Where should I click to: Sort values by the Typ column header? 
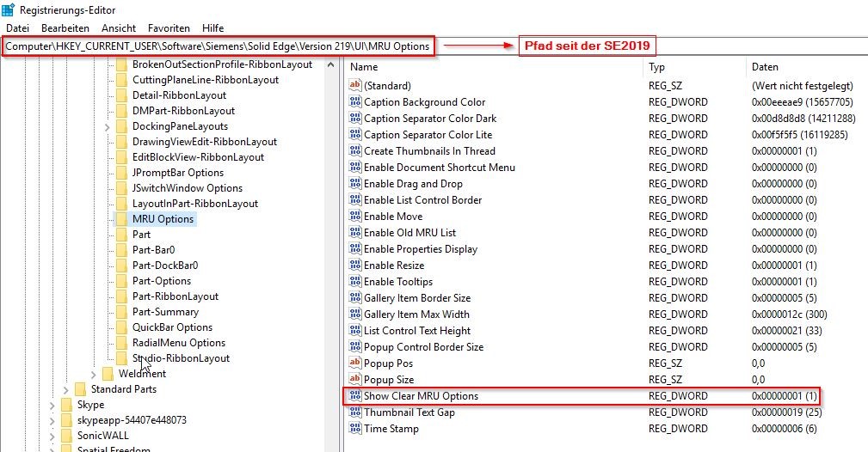[x=656, y=67]
